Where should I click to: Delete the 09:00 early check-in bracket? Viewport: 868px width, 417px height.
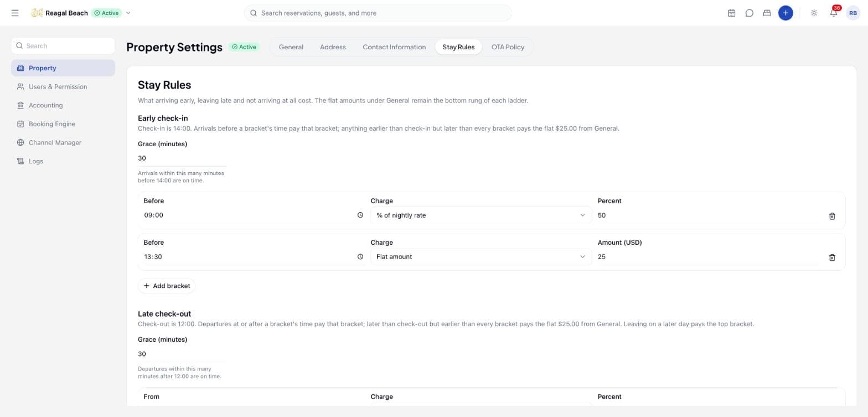pos(831,216)
